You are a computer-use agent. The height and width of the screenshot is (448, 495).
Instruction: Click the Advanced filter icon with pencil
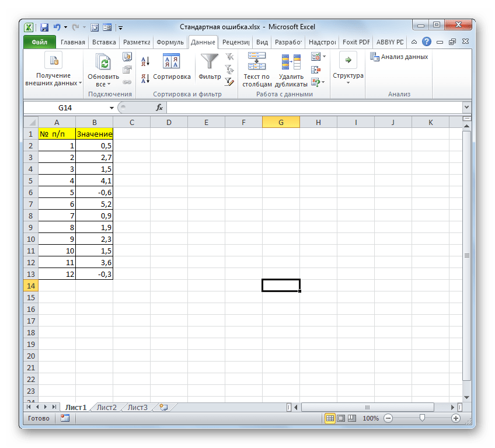click(x=229, y=82)
